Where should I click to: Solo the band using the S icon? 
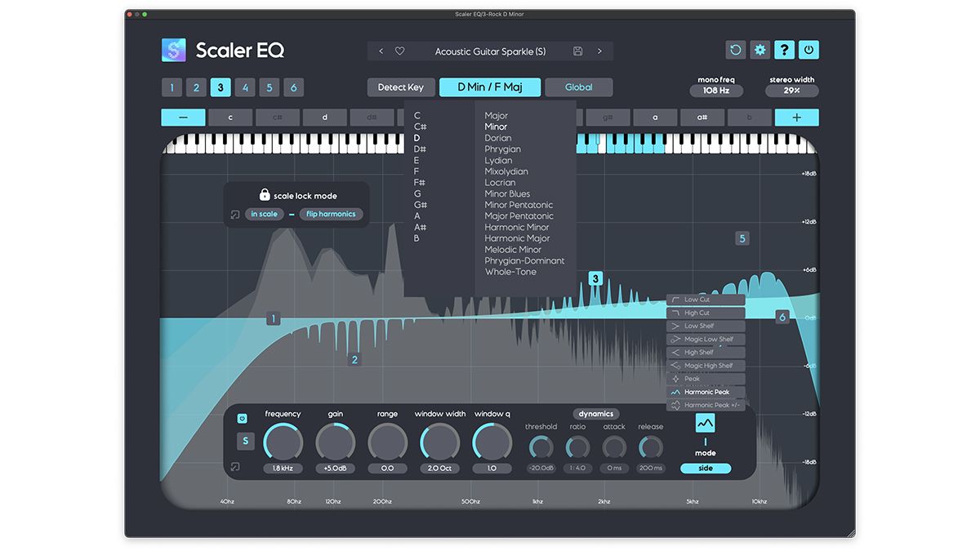tap(245, 440)
